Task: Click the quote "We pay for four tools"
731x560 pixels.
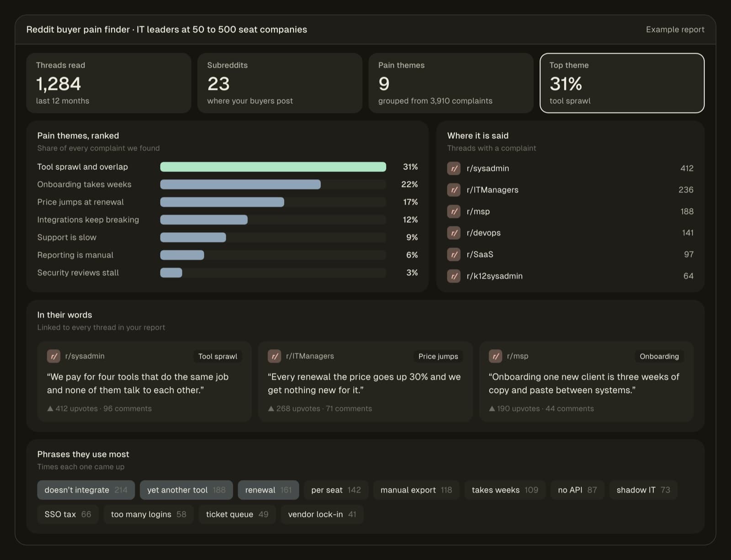Action: coord(138,383)
